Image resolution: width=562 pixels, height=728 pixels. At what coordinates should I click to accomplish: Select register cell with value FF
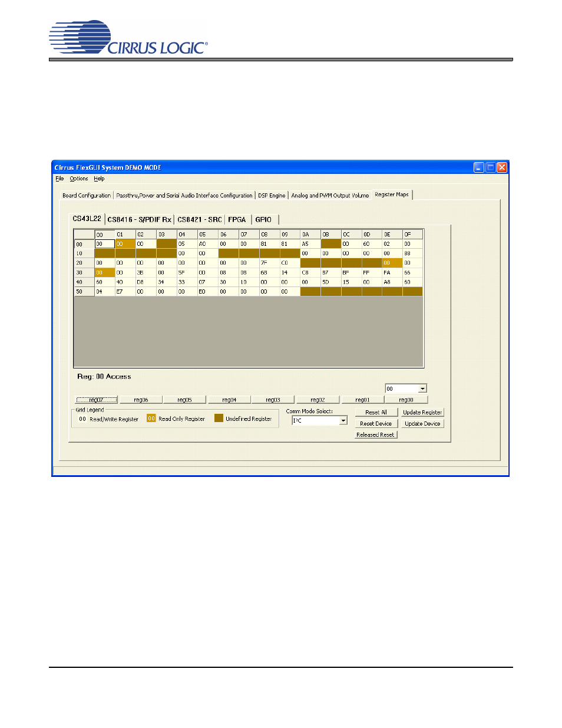point(372,272)
